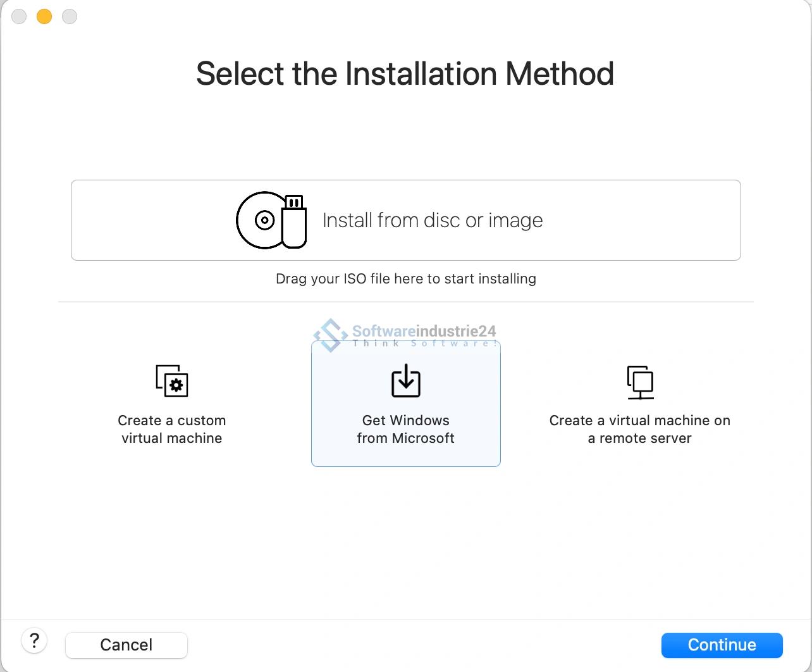The image size is (812, 672).
Task: Close the window with the red button
Action: point(19,16)
